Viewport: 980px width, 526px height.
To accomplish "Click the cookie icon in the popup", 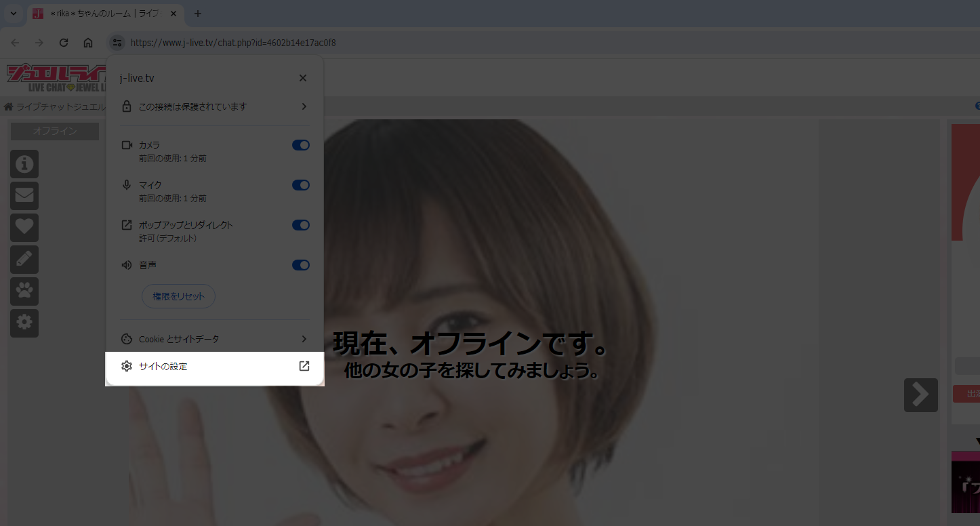I will 126,339.
